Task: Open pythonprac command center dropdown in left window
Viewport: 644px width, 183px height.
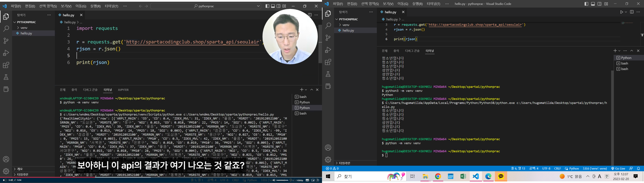Action: click(258, 6)
